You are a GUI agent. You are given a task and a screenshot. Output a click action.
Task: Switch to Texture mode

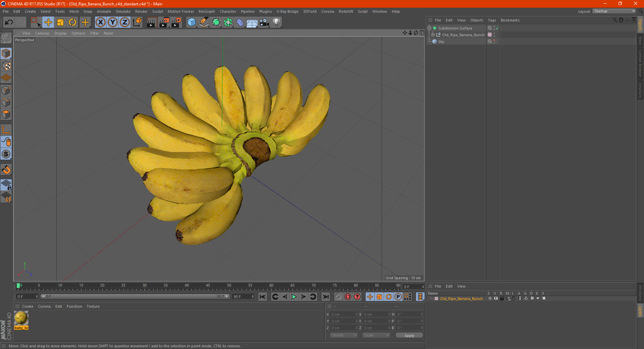tap(6, 66)
